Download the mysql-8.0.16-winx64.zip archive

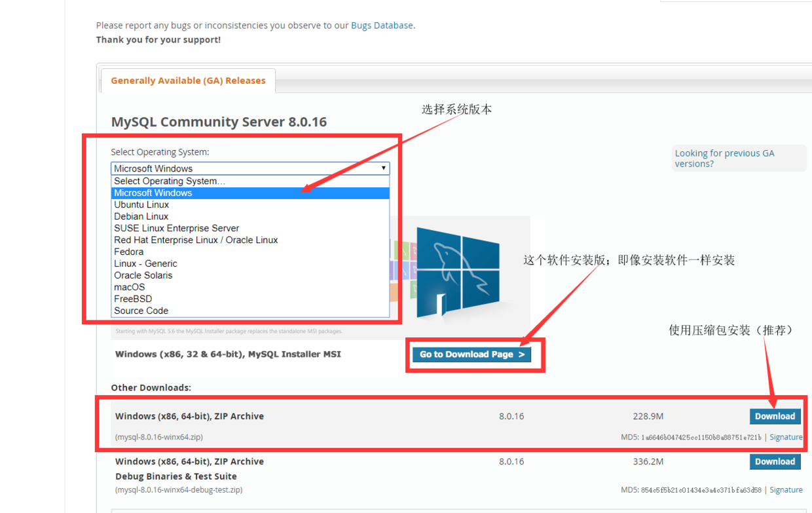coord(775,416)
